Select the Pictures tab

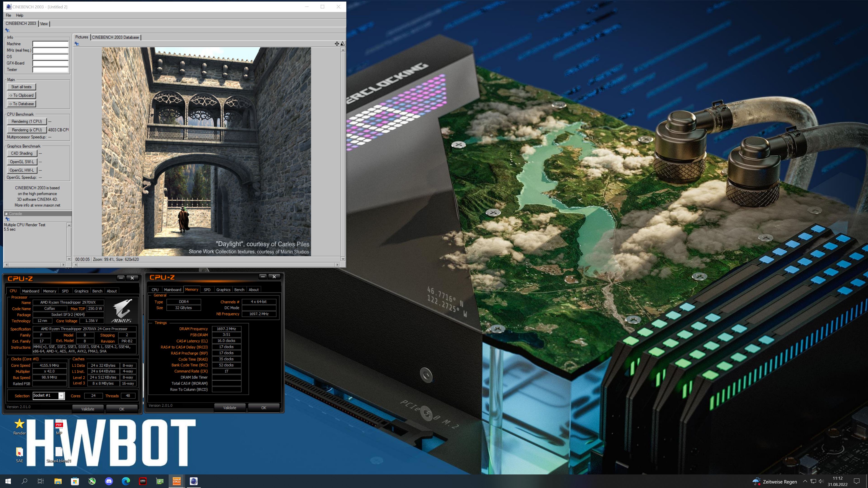tap(82, 37)
